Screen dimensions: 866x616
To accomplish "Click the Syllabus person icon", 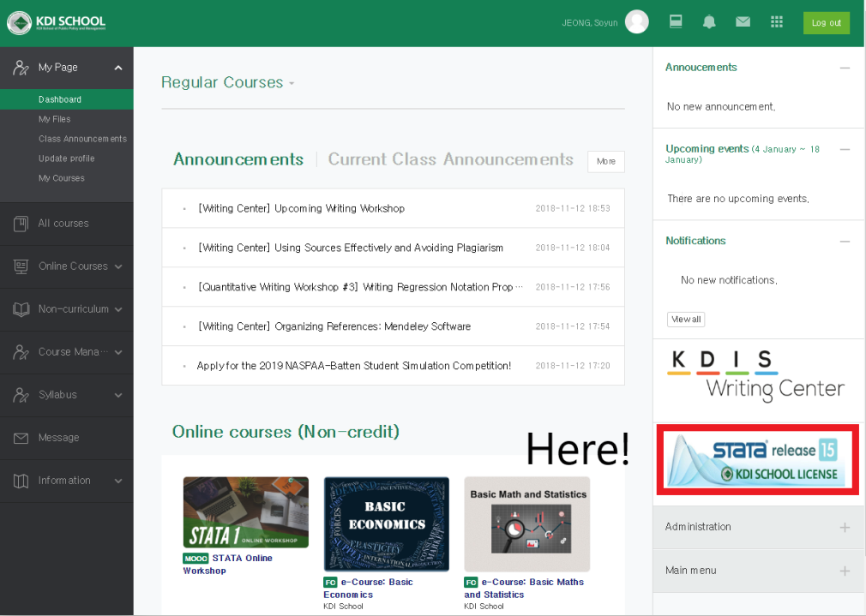I will coord(21,395).
